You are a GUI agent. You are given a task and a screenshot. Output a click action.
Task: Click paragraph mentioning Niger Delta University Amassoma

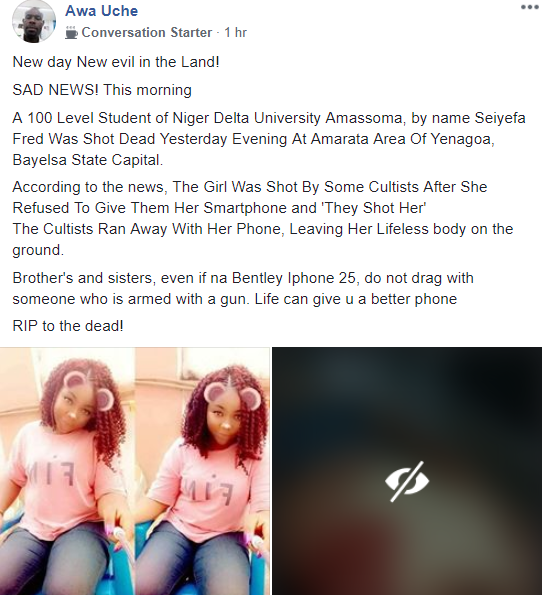click(269, 139)
